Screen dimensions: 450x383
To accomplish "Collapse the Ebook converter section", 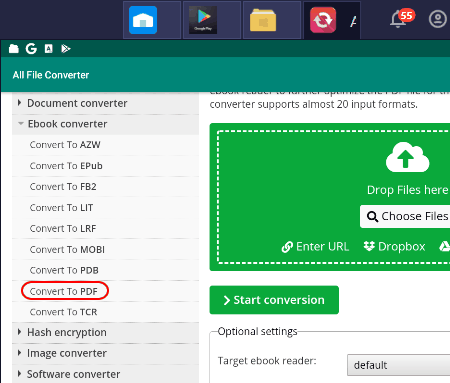I will (105, 124).
